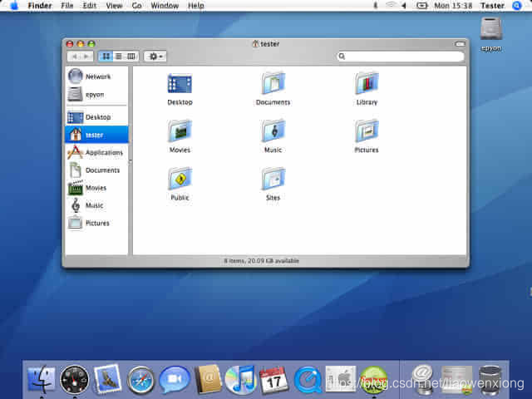The width and height of the screenshot is (532, 399).
Task: Select the tester home folder in sidebar
Action: pyautogui.click(x=96, y=135)
